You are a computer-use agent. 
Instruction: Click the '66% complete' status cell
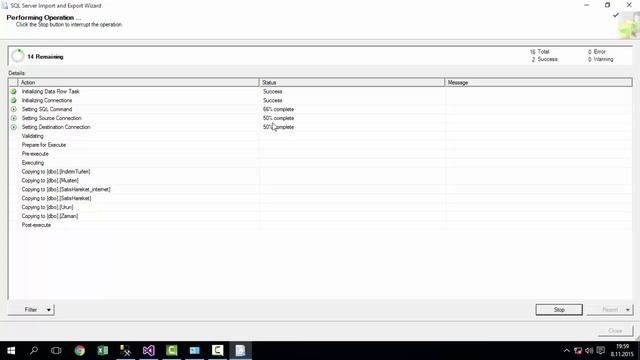(278, 109)
